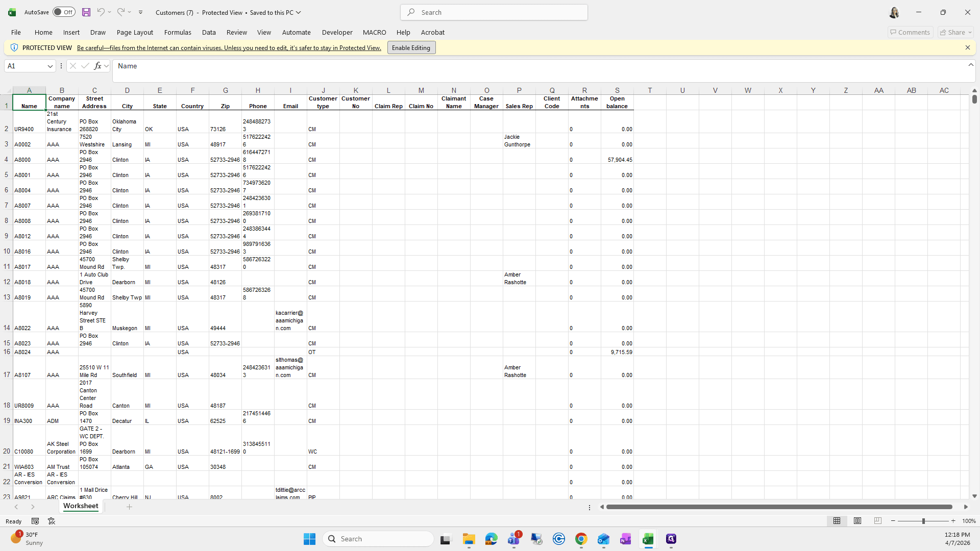The height and width of the screenshot is (551, 980).
Task: Click the Accessibility checker status bar icon
Action: coord(52,521)
